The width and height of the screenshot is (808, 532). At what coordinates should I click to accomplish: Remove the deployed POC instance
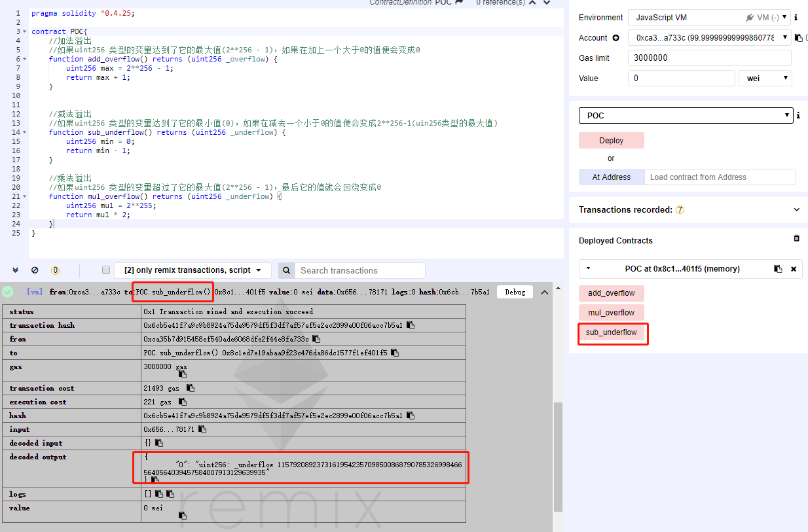pos(794,269)
